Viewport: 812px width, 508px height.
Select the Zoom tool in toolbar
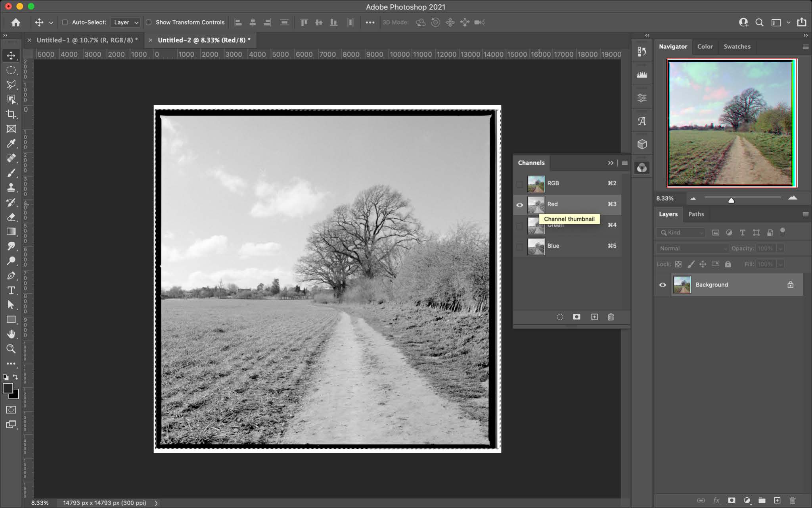pos(11,349)
